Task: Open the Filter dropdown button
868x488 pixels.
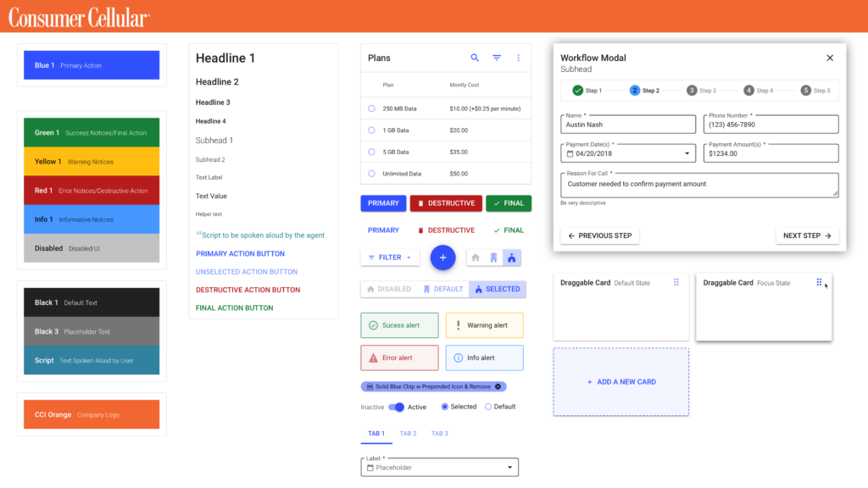Action: [390, 258]
